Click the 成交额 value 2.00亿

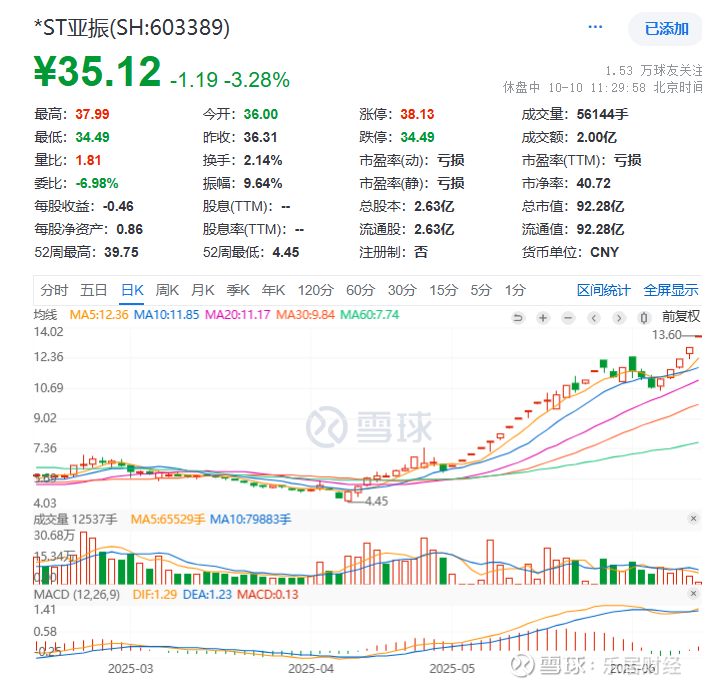click(596, 137)
